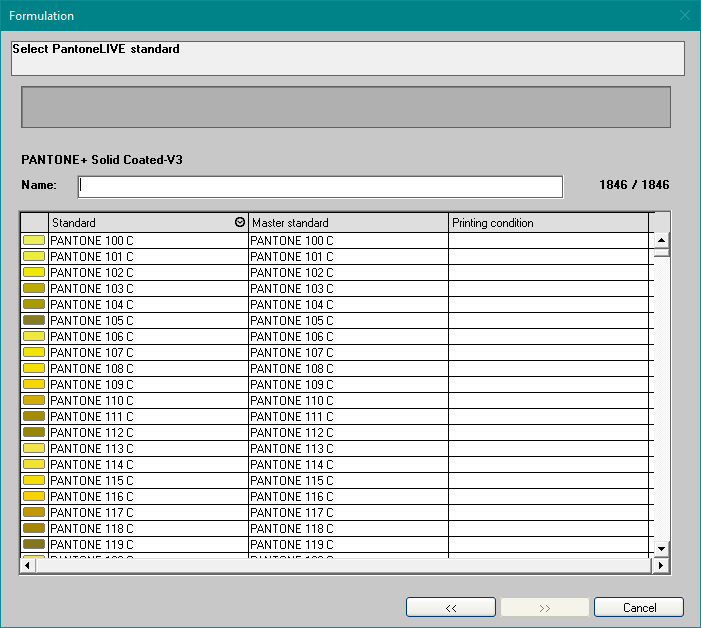Click PANTONE 100 C in Master standard column
Image resolution: width=701 pixels, height=628 pixels.
click(x=348, y=240)
